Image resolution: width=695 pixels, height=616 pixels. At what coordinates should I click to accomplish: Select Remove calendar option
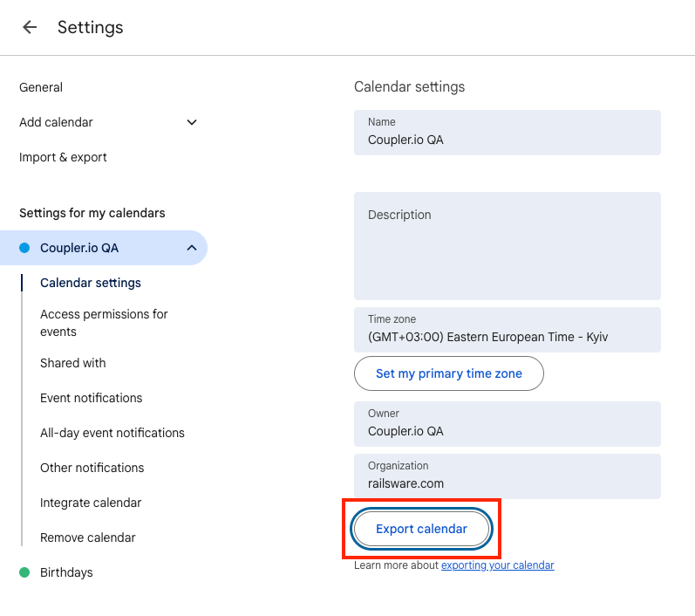pos(88,538)
